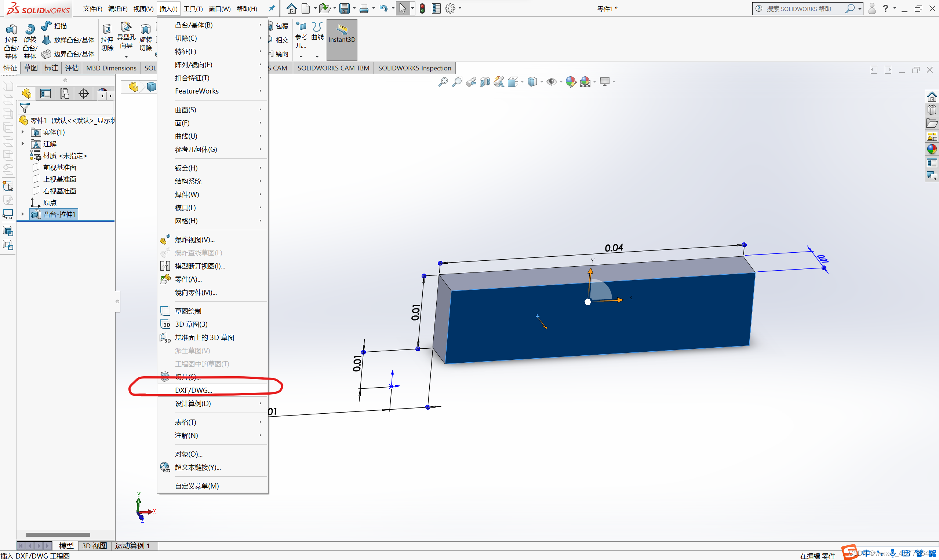
Task: Click the feature tree filter icon
Action: click(x=25, y=108)
